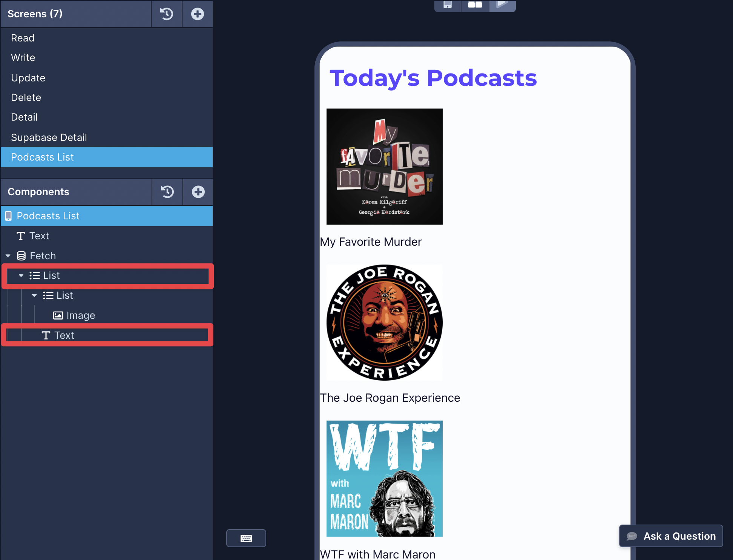
Task: Click the list icon of the nested List
Action: pos(48,295)
